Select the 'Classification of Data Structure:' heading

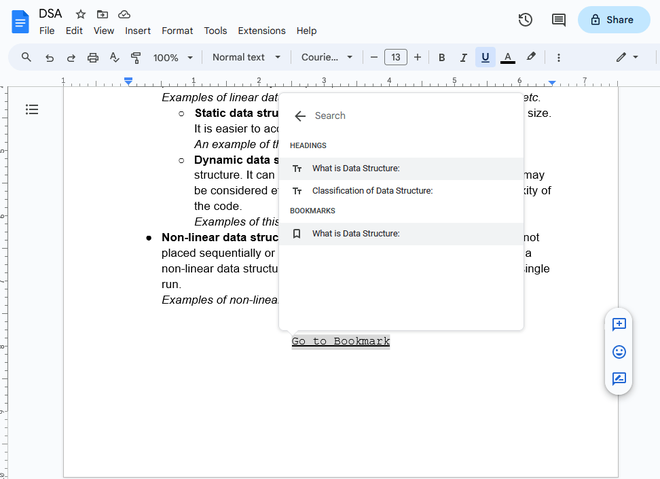pyautogui.click(x=372, y=190)
